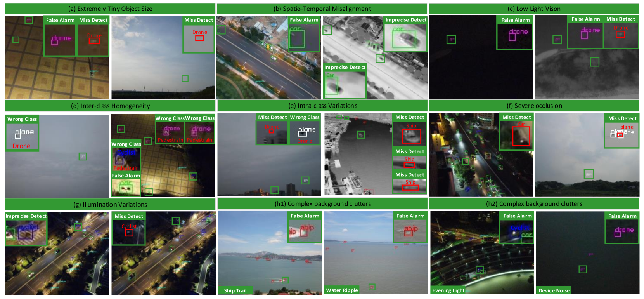The image size is (644, 299).
Task: Click the "Evening Light" caption label
Action: [x=448, y=290]
